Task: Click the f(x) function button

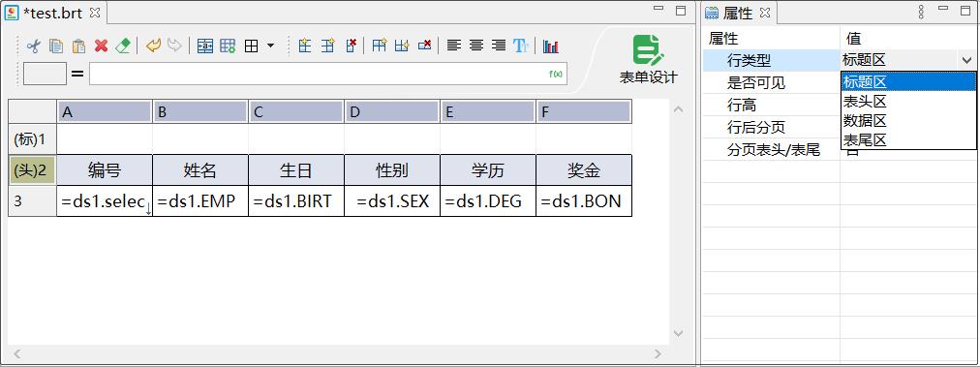Action: pyautogui.click(x=556, y=74)
